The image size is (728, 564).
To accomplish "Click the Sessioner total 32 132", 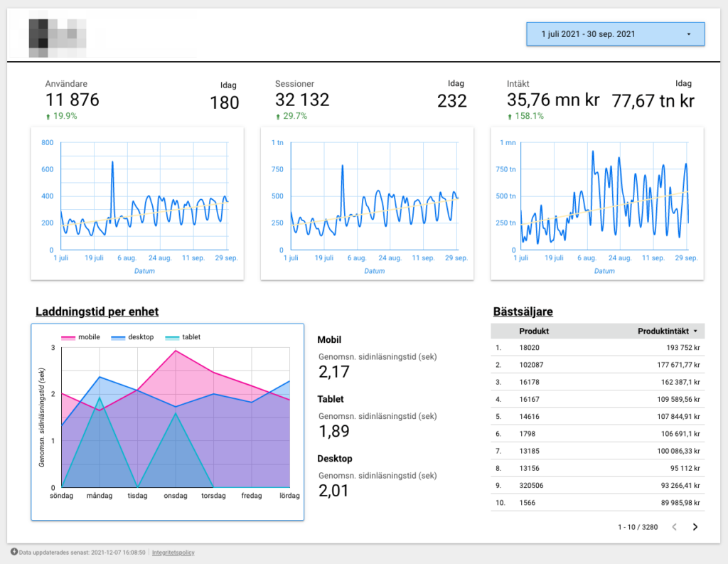I will (x=302, y=100).
